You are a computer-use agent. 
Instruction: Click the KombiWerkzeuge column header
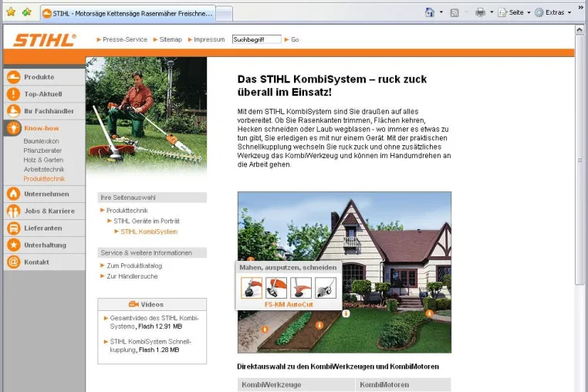coord(296,384)
